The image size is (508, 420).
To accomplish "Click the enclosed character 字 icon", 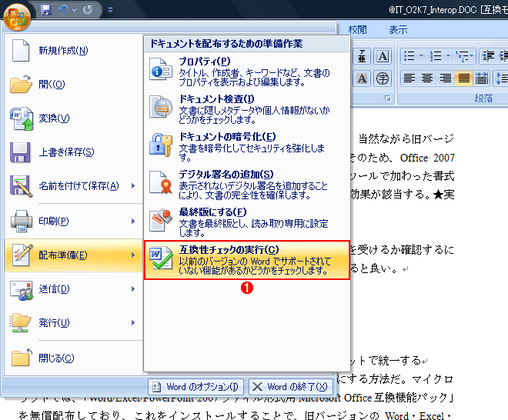I will click(383, 78).
